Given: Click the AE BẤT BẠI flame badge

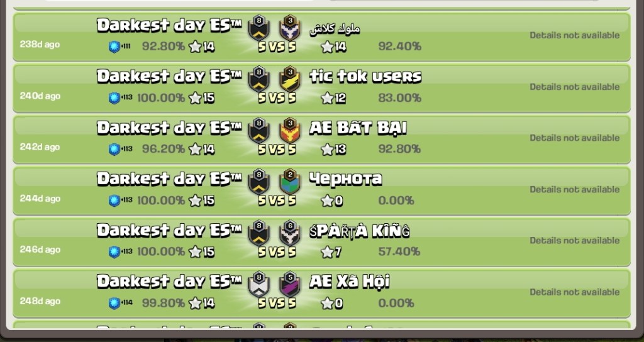Looking at the screenshot, I should pyautogui.click(x=290, y=130).
